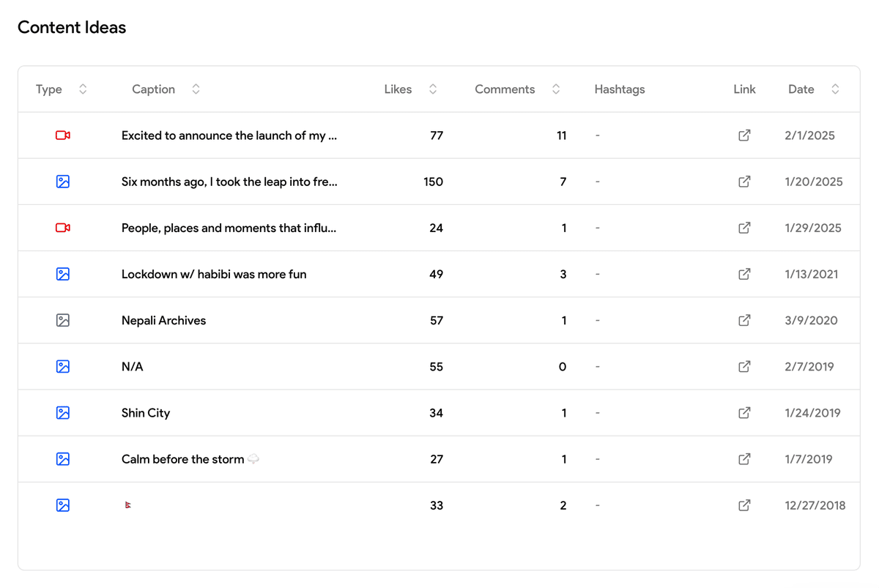879x588 pixels.
Task: Open the external link for 'Lockdown w/ habibi' post
Action: (x=744, y=274)
